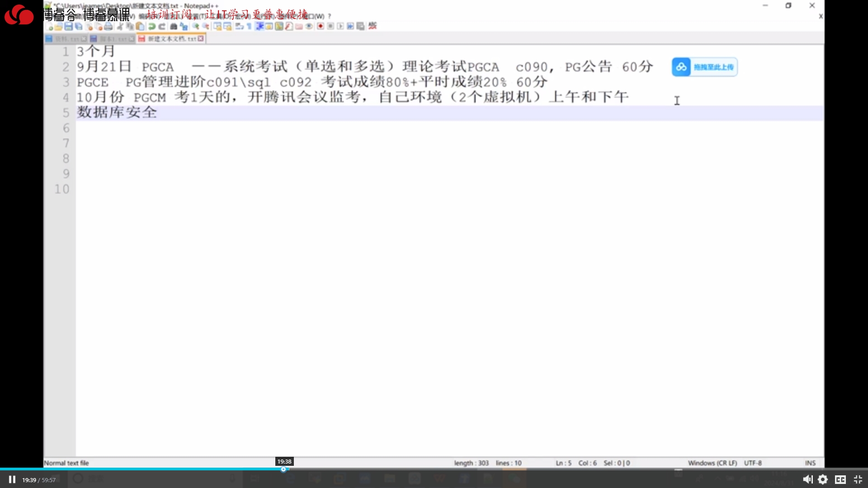The width and height of the screenshot is (868, 488).
Task: Click the length : 303 status entry
Action: pos(472,463)
